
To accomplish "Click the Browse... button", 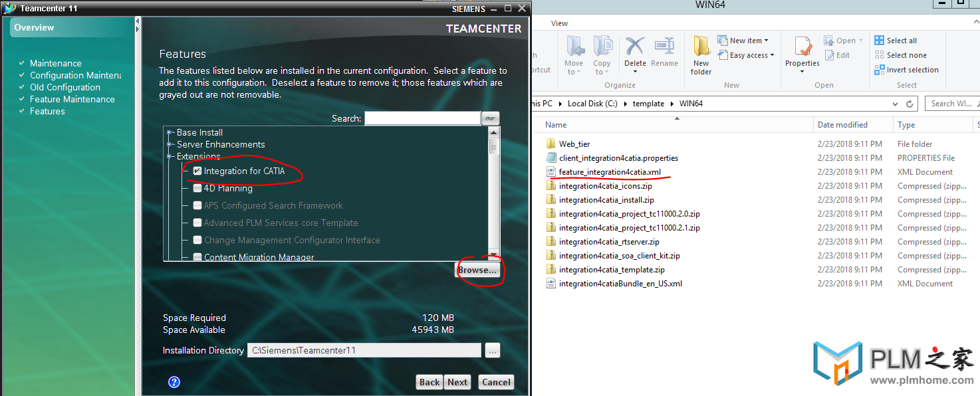I will (477, 270).
